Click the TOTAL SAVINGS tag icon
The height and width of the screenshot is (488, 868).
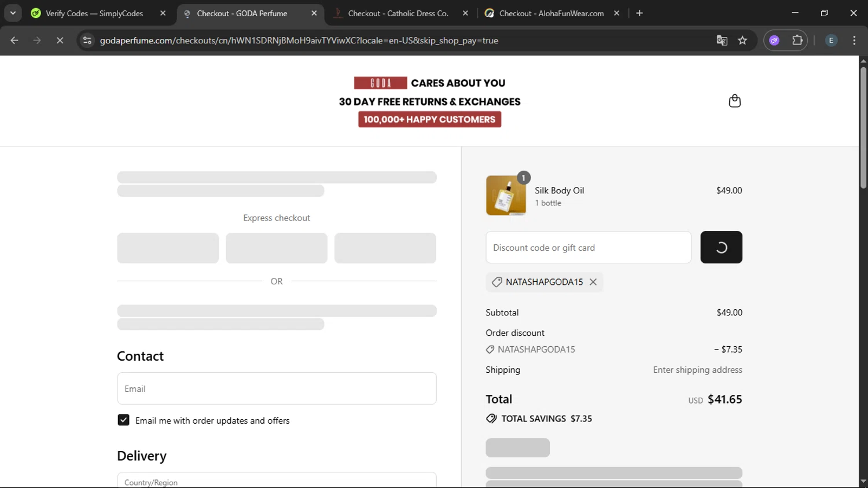[491, 419]
